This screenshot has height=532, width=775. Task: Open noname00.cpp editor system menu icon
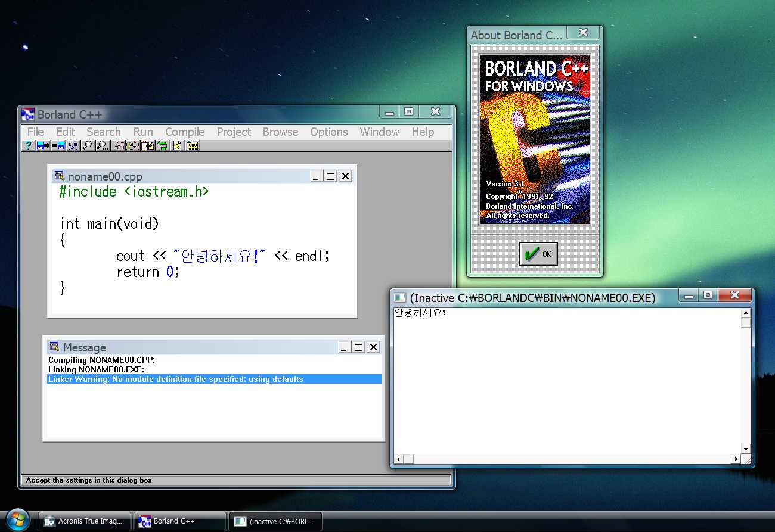[x=59, y=176]
